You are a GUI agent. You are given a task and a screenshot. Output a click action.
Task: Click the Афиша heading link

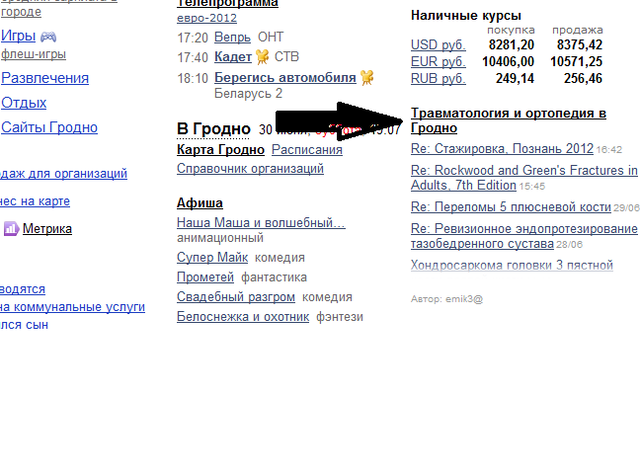[x=200, y=203]
